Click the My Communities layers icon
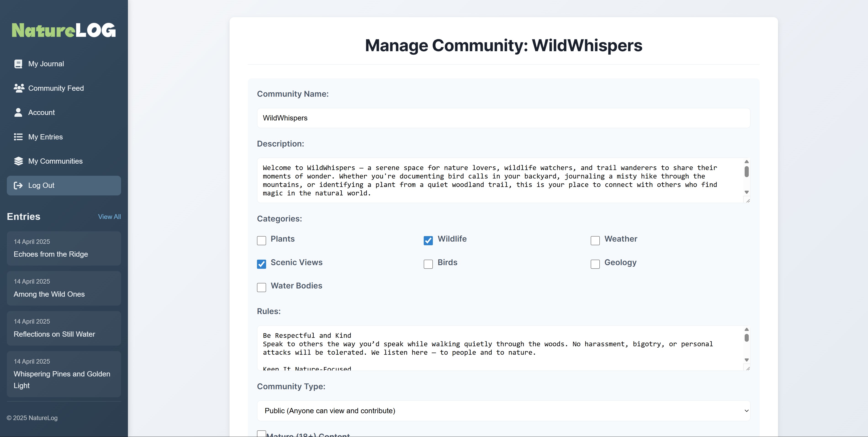868x437 pixels. [19, 161]
